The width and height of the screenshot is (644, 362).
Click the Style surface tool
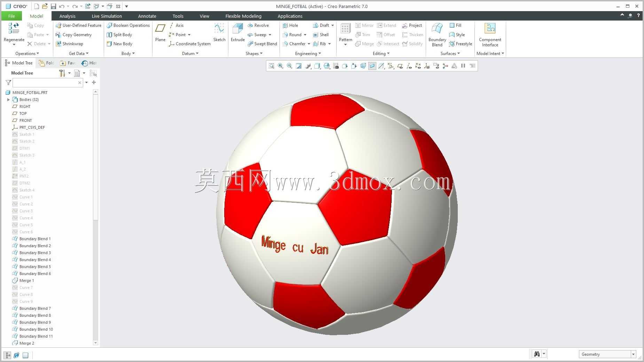pos(457,35)
